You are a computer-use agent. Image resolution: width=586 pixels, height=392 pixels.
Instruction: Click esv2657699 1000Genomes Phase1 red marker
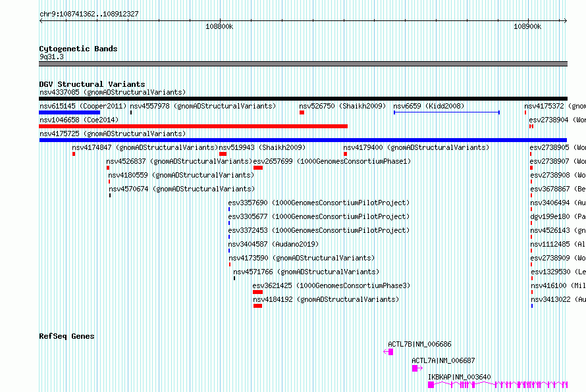[x=258, y=168]
